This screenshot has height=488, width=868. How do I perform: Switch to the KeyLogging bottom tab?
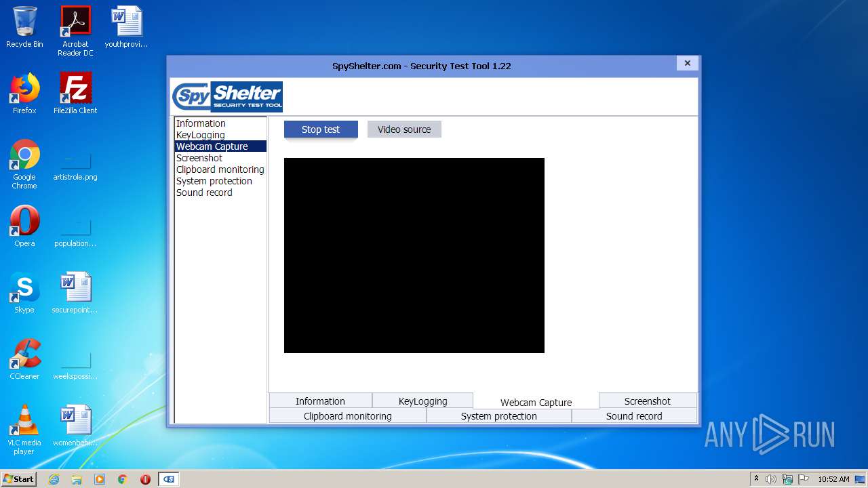point(422,401)
